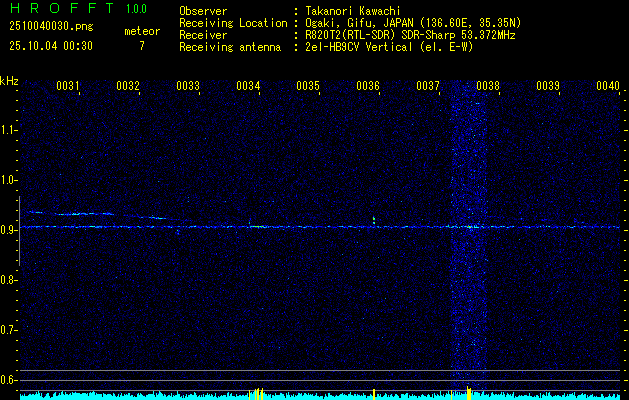Viewport: 629px width, 400px height.
Task: Click the 0.9 kHz axis tick label
Action: point(9,230)
